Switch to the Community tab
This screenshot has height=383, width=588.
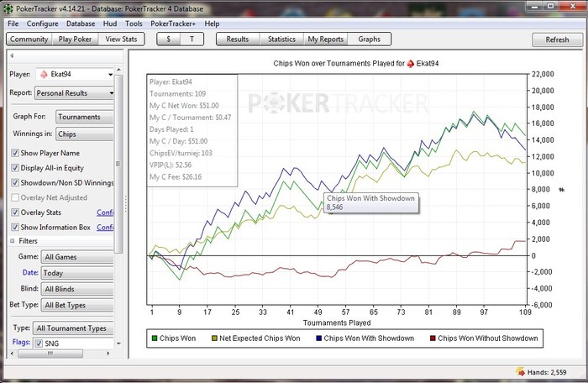29,39
